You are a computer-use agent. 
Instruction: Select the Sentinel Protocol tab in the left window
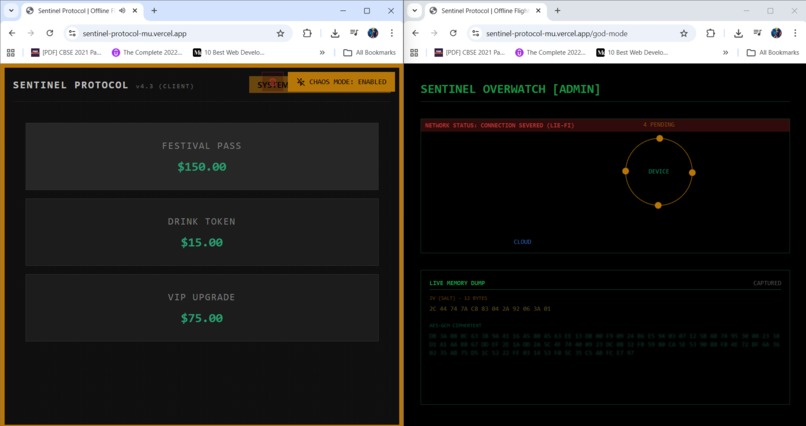[77, 10]
